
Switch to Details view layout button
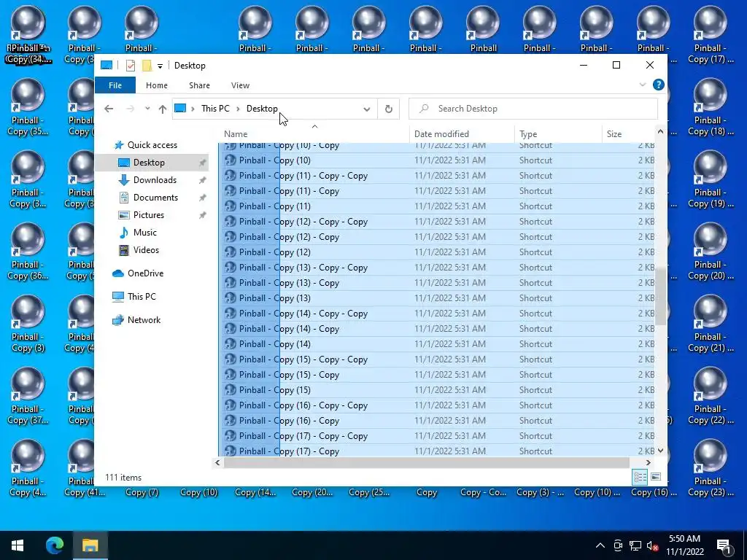pos(640,477)
